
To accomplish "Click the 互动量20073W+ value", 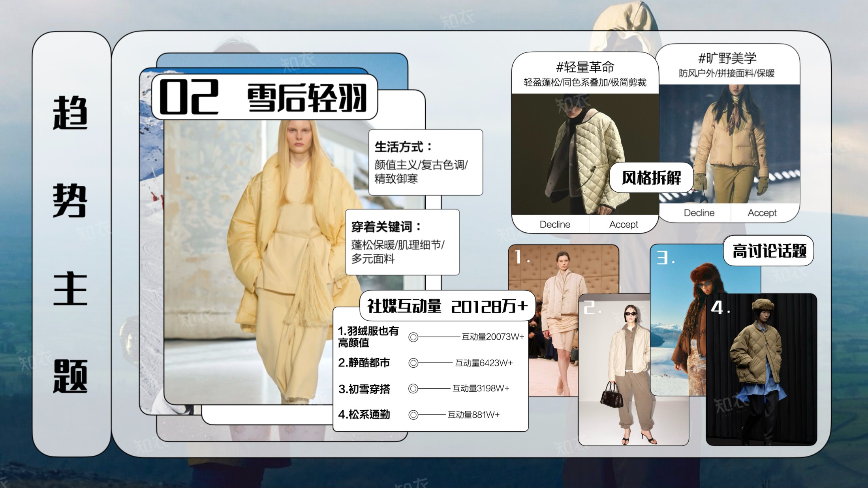I will click(493, 337).
